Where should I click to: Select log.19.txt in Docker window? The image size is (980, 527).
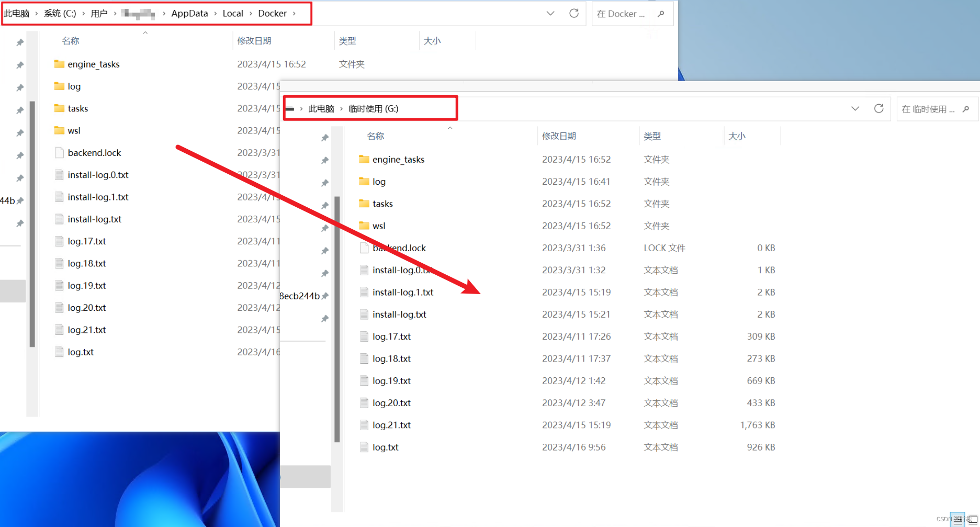pos(87,286)
